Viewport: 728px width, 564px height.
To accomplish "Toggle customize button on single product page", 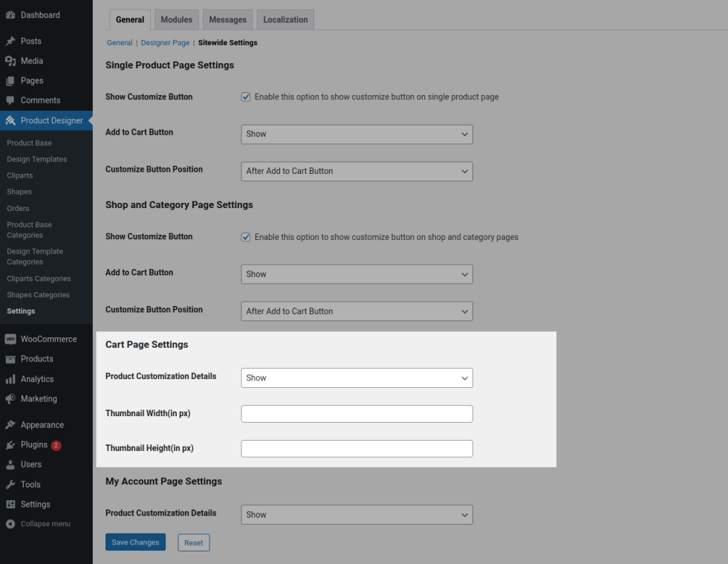I will [246, 97].
